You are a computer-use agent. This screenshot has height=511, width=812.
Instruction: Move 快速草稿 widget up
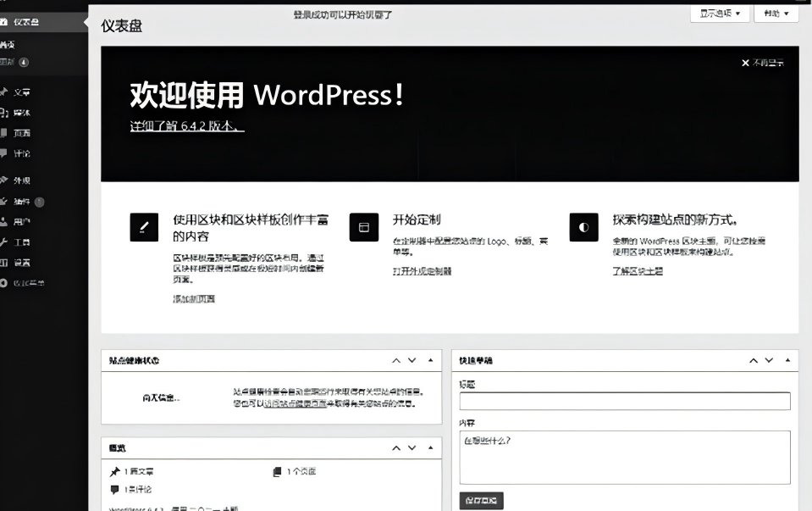[x=754, y=360]
